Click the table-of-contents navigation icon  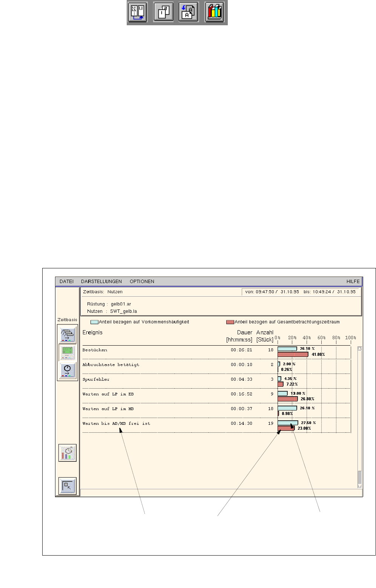(x=137, y=12)
